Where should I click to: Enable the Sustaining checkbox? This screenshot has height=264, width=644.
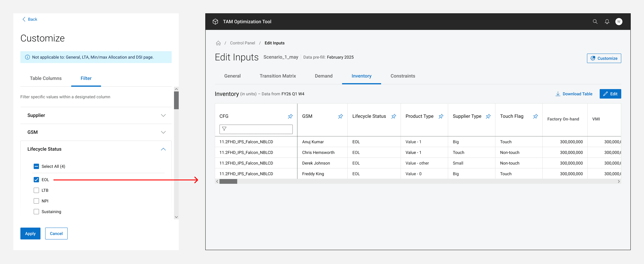click(36, 212)
